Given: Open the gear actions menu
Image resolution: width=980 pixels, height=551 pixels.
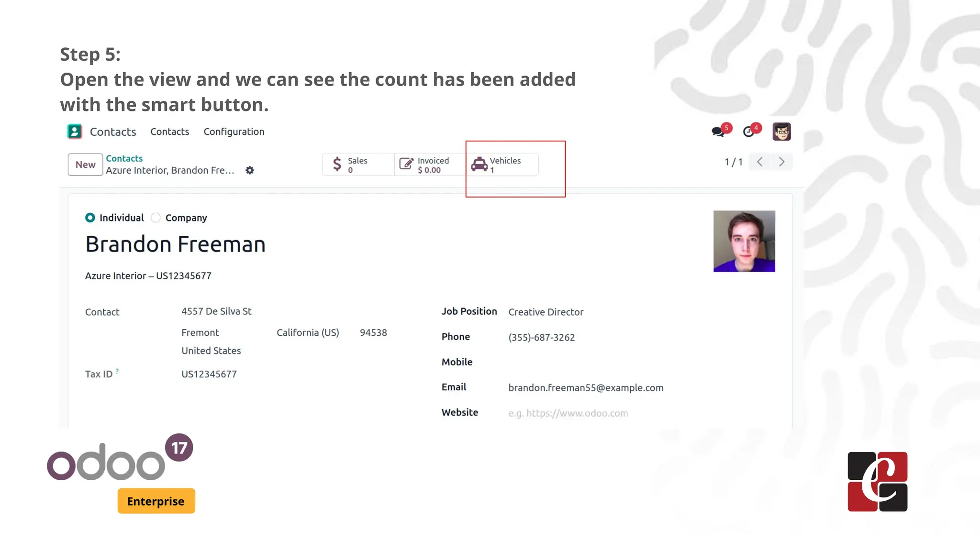Looking at the screenshot, I should point(250,170).
